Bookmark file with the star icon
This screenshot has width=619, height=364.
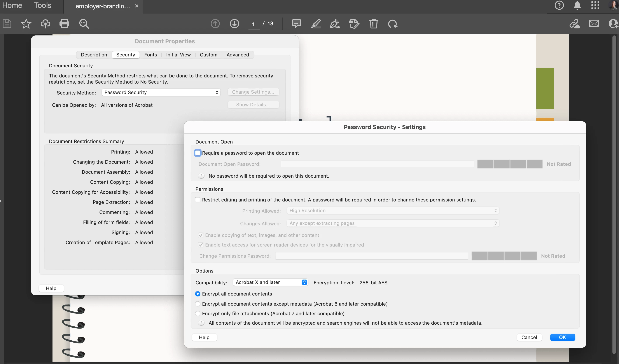tap(26, 24)
